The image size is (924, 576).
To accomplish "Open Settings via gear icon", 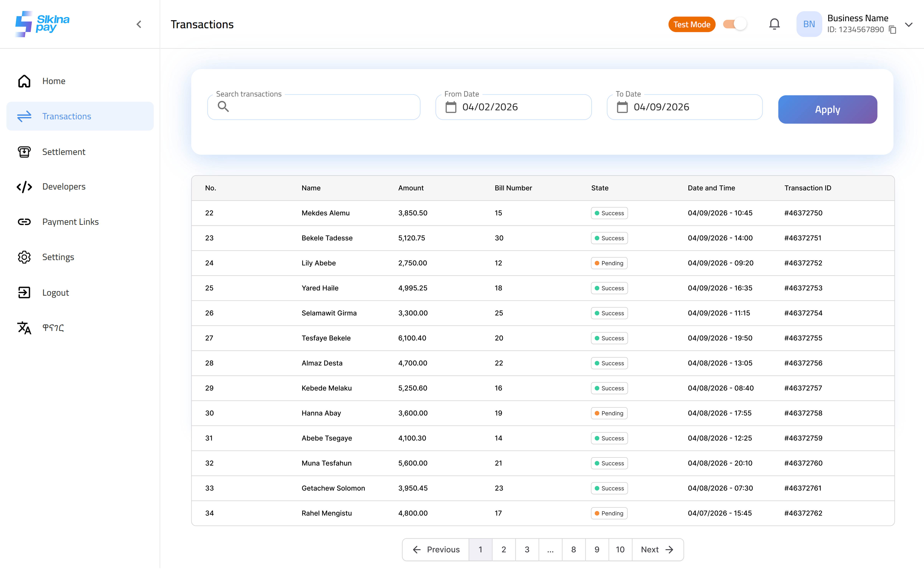I will tap(24, 257).
